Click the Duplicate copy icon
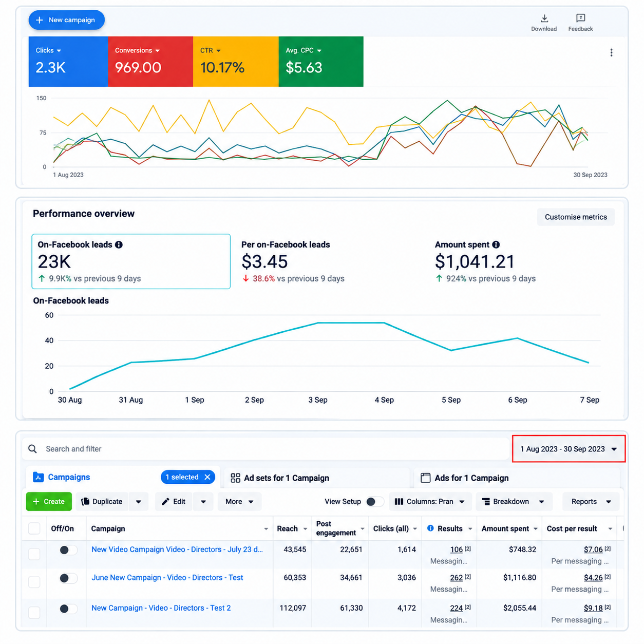 click(x=85, y=501)
